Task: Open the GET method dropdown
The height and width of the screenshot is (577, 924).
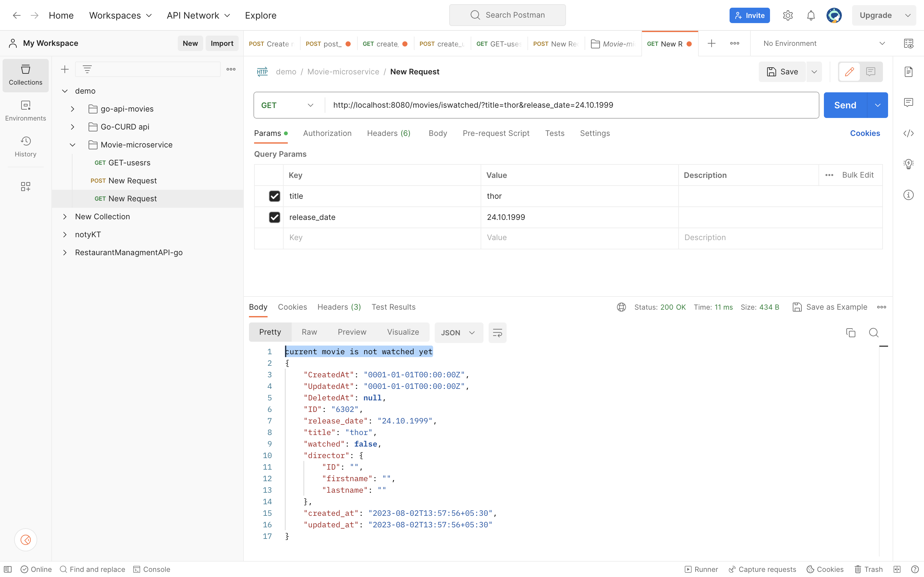Action: pyautogui.click(x=288, y=105)
